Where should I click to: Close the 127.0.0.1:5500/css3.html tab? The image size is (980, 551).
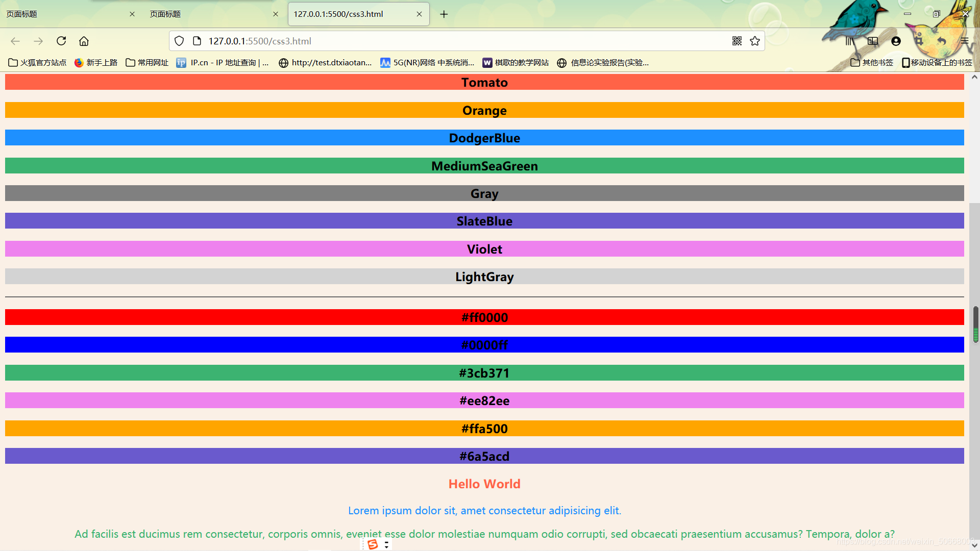coord(419,14)
